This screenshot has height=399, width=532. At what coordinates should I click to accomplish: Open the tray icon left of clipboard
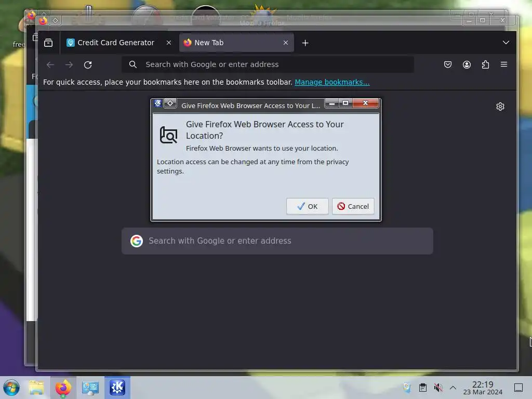407,388
